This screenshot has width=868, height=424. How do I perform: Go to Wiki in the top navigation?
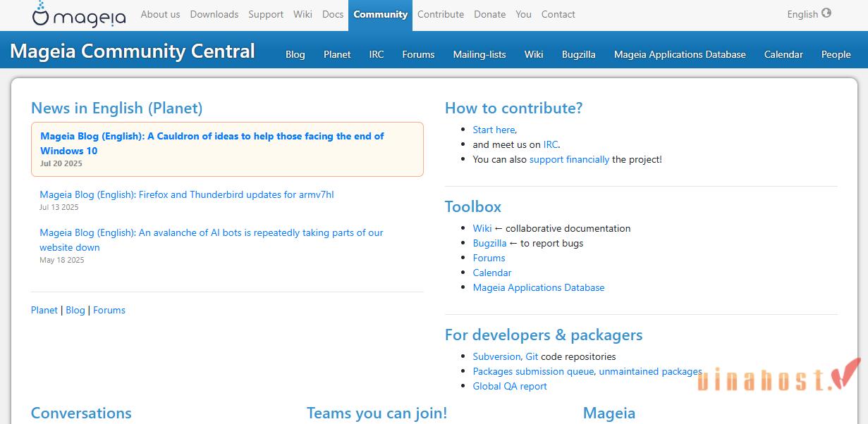[x=302, y=14]
